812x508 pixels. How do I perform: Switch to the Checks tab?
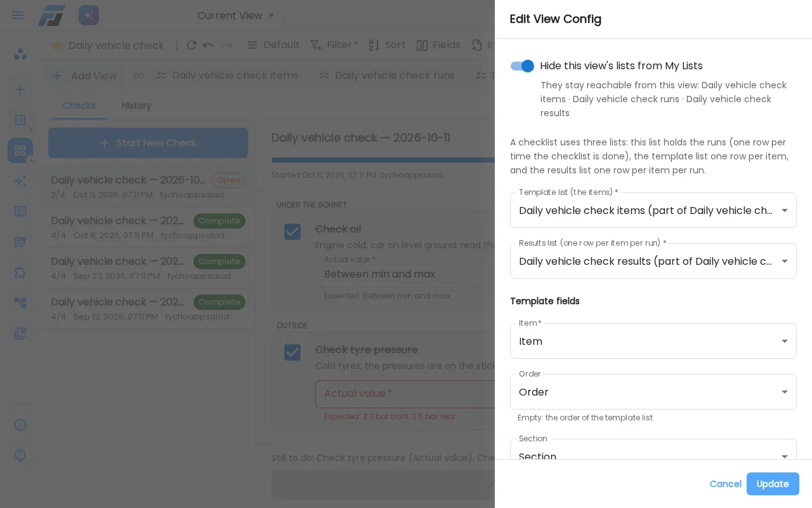click(79, 105)
